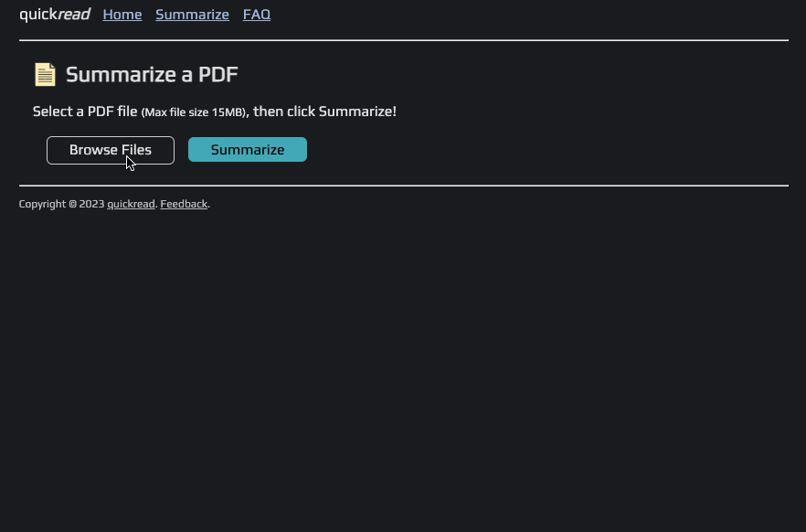This screenshot has height=532, width=806.
Task: Follow the quickread link in the copyright line
Action: pos(130,204)
